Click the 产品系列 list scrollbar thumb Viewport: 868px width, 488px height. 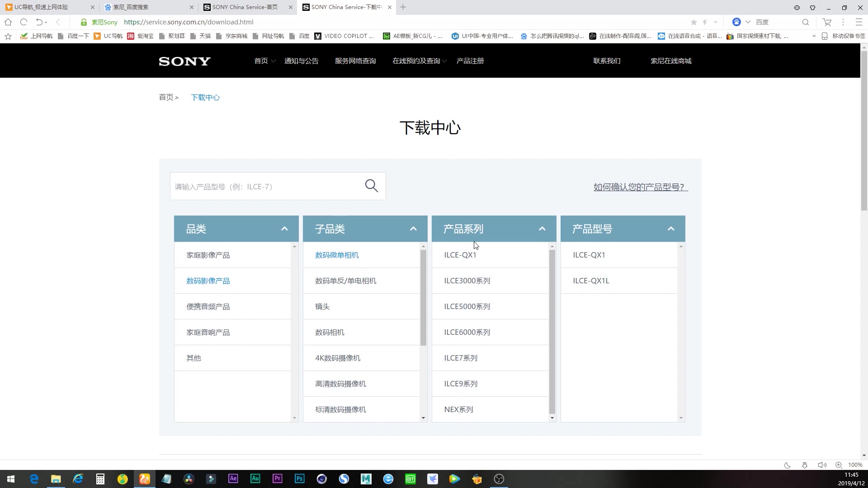point(552,331)
